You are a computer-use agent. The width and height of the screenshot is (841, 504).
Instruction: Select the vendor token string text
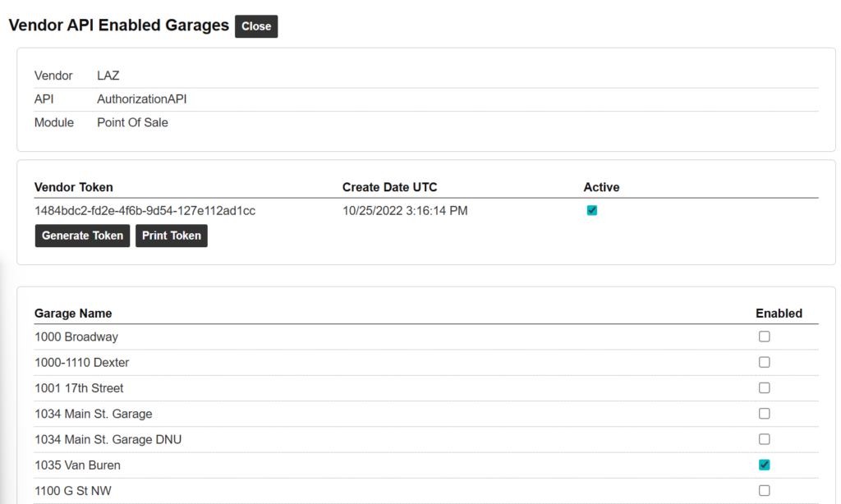145,211
